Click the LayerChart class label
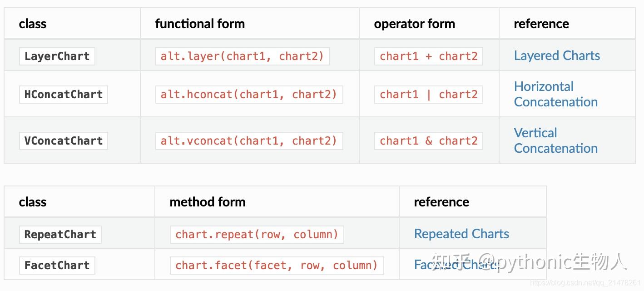The width and height of the screenshot is (644, 291). coord(57,56)
